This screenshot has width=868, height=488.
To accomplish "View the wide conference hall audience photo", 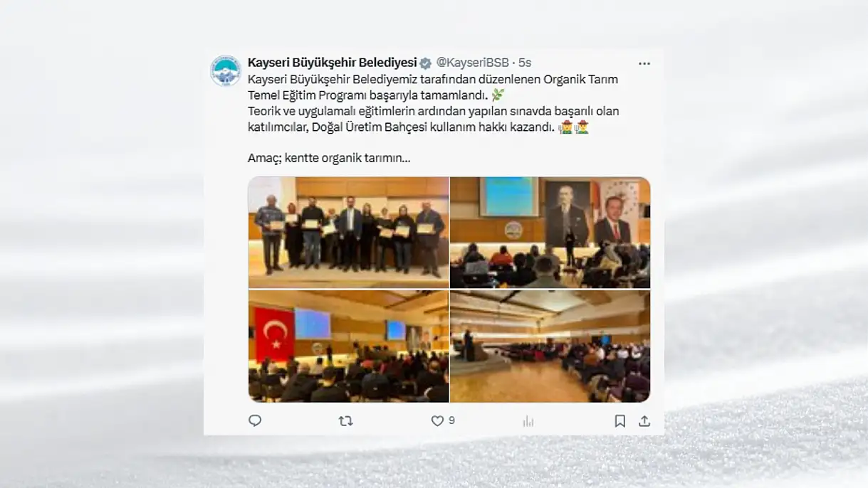I will pos(550,346).
